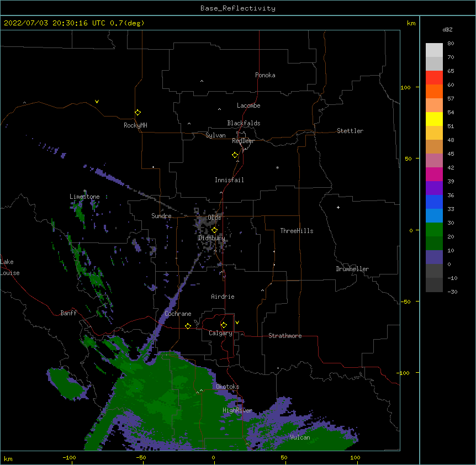Select the orange 57-60 dBZ legend swatch
Screen dimensions: 476x465
pyautogui.click(x=434, y=91)
